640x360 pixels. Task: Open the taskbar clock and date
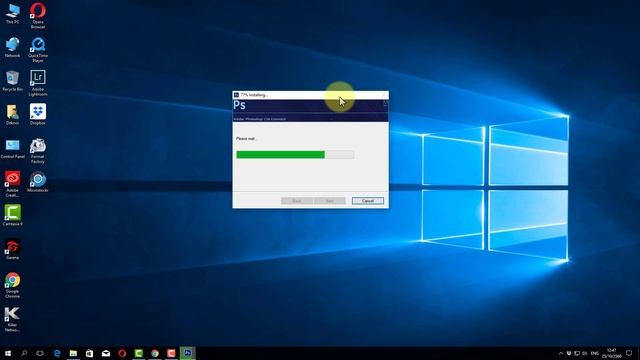[611, 353]
